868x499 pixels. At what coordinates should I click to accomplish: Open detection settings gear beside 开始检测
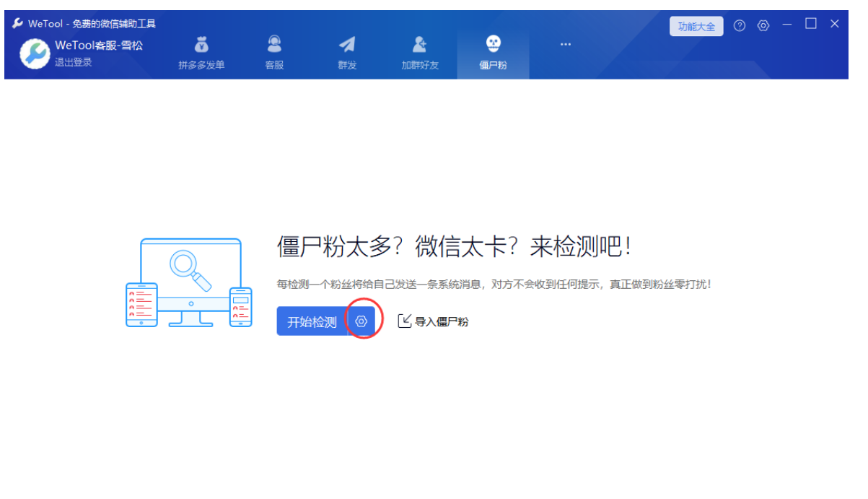[361, 321]
